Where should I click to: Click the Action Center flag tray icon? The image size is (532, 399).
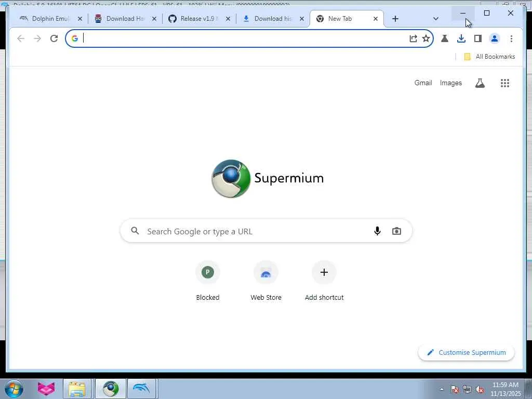455,390
